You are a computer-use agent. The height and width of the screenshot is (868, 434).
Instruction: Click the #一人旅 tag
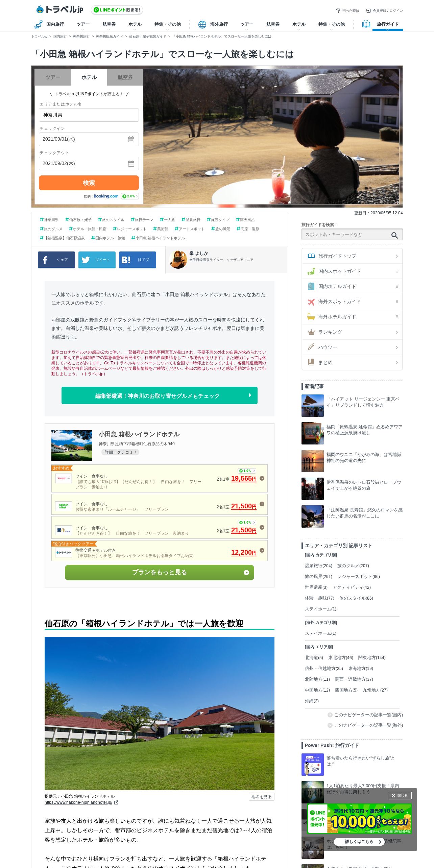[168, 220]
